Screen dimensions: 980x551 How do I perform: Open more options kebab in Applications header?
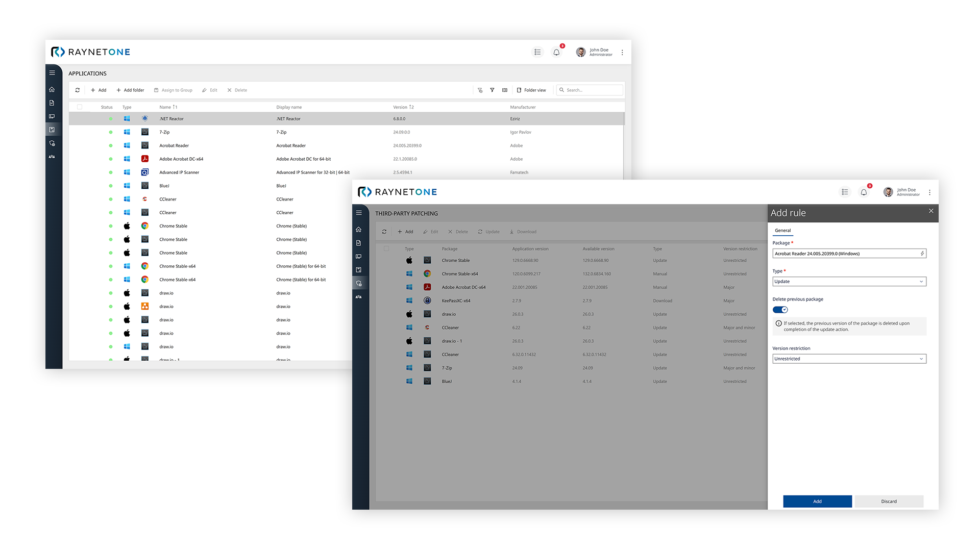(622, 53)
